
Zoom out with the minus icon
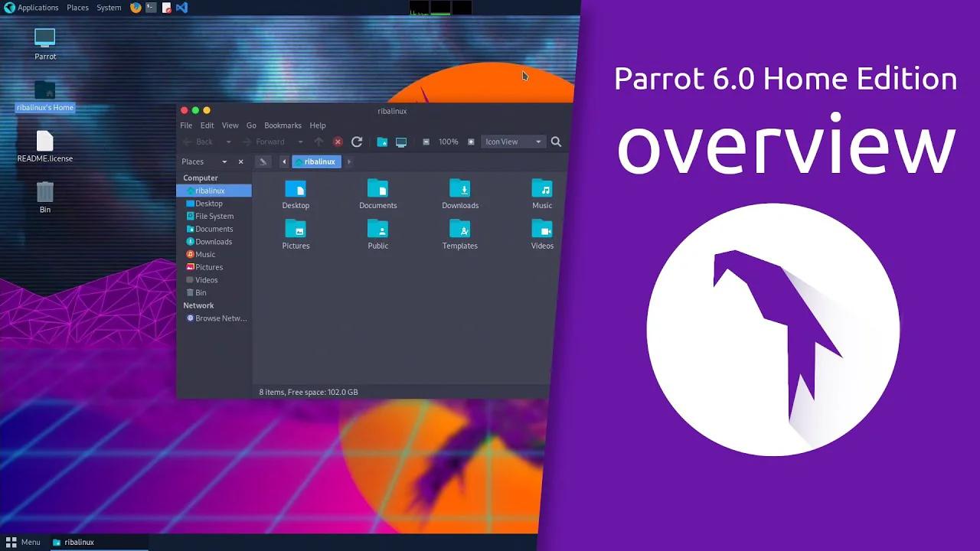pos(426,142)
